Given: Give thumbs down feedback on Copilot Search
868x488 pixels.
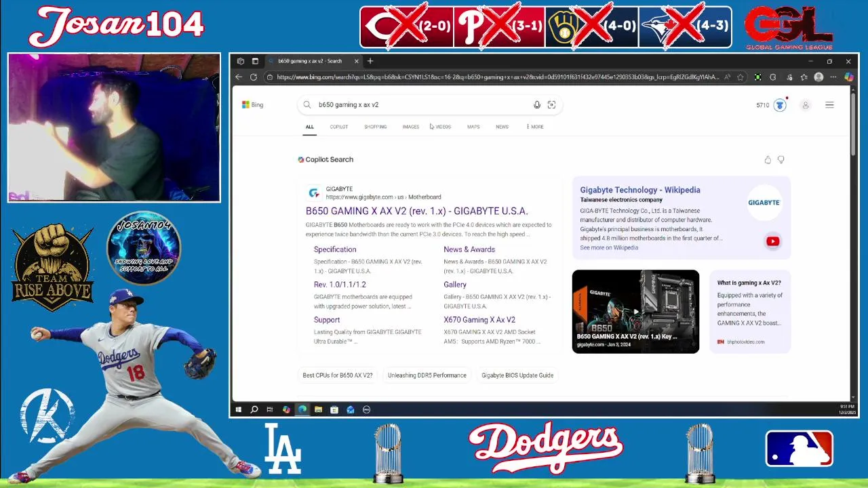Looking at the screenshot, I should (781, 160).
